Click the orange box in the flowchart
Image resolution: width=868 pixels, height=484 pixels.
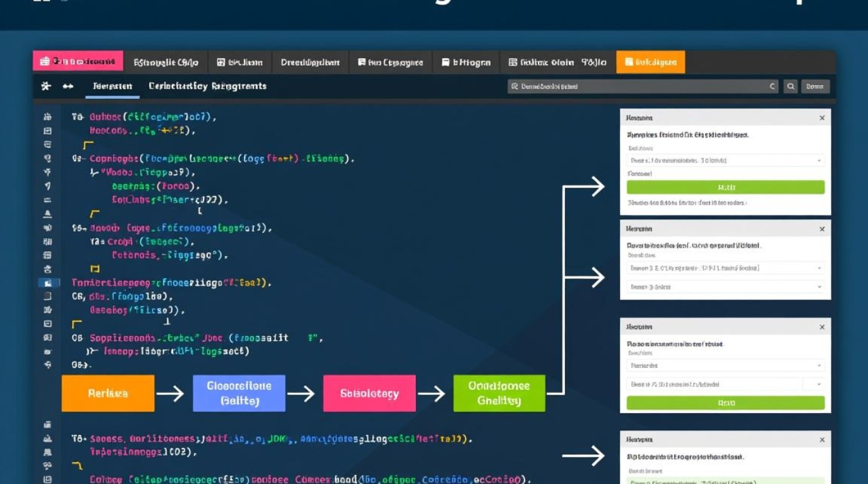[108, 393]
